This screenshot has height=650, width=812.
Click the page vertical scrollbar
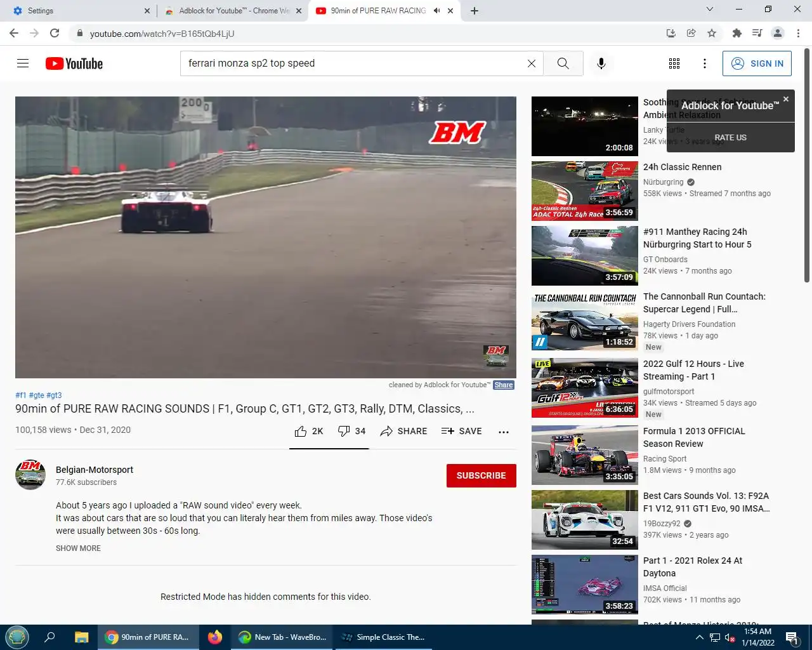[x=807, y=165]
